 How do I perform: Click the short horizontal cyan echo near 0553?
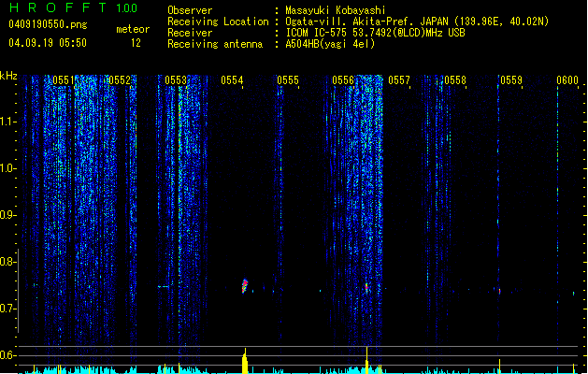(x=163, y=287)
